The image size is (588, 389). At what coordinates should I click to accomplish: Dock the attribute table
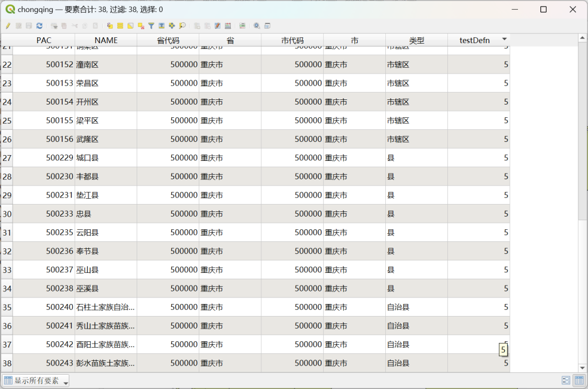pyautogui.click(x=268, y=26)
